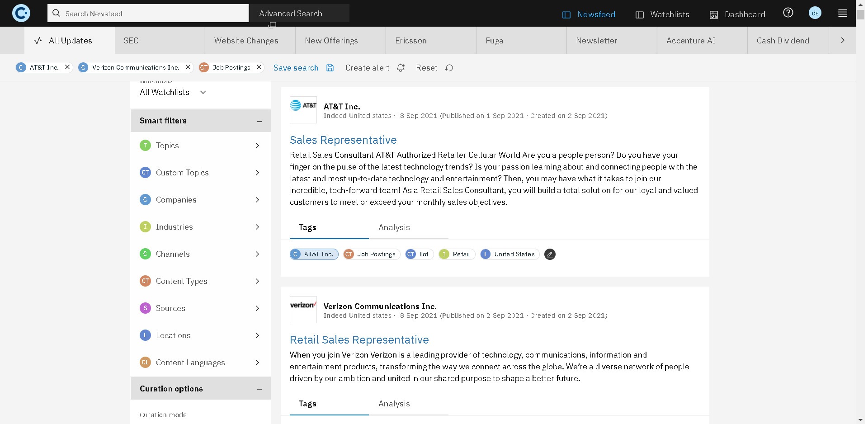The height and width of the screenshot is (424, 868).
Task: Collapse the Smart filters section
Action: [259, 121]
